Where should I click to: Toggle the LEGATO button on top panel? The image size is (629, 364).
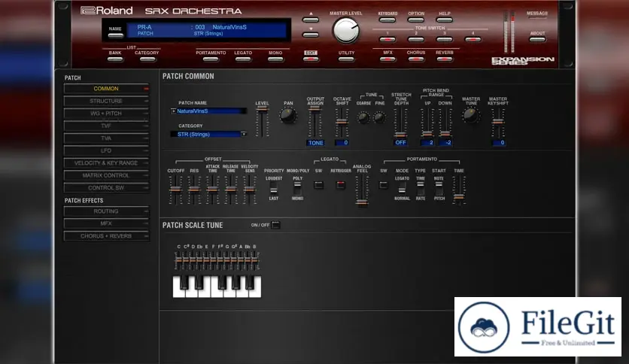click(x=243, y=59)
